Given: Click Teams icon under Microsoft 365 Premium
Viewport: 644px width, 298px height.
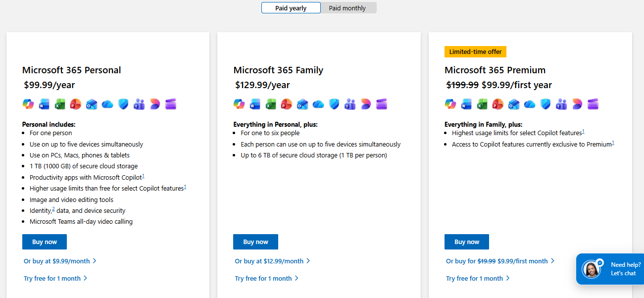Looking at the screenshot, I should (561, 104).
